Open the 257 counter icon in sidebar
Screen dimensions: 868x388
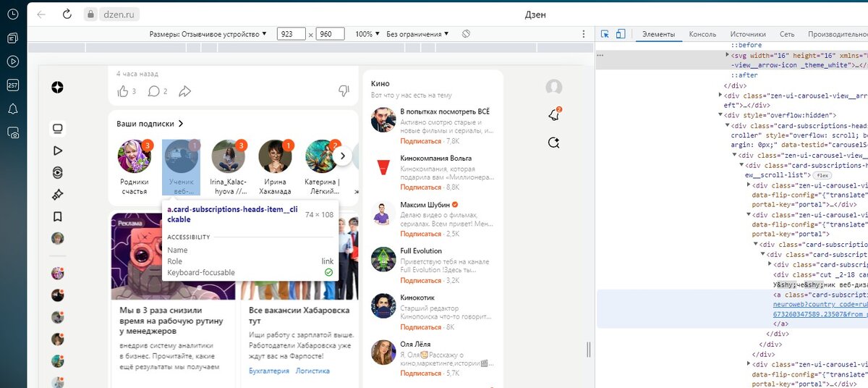click(12, 85)
